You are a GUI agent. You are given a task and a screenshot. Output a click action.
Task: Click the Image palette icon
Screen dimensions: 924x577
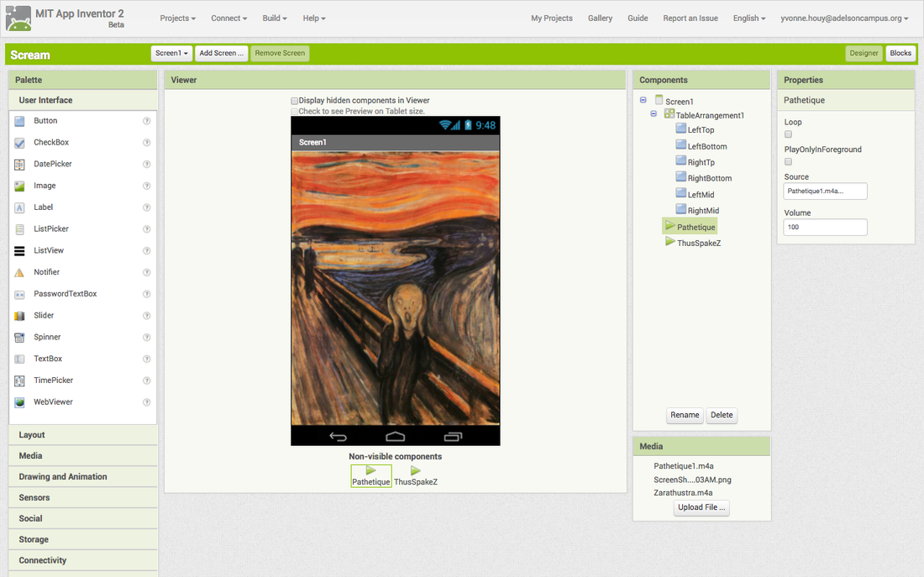click(x=19, y=186)
